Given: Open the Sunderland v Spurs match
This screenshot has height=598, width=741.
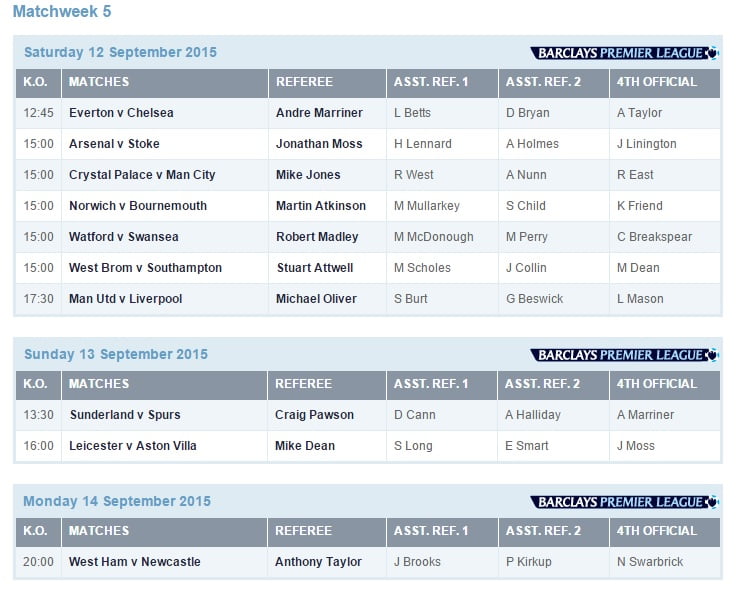Looking at the screenshot, I should [127, 415].
